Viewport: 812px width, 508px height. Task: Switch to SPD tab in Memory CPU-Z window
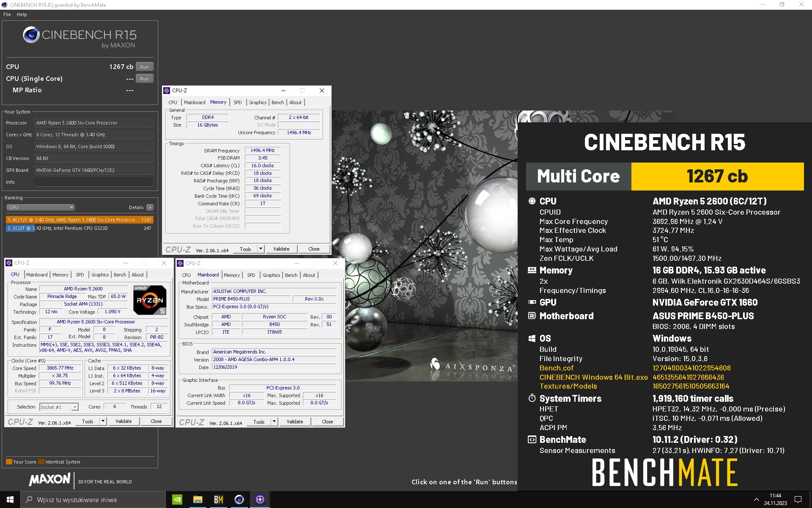(238, 102)
